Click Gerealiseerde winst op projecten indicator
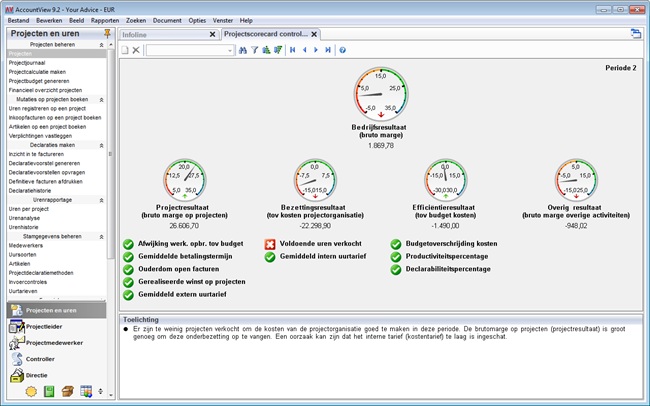 pyautogui.click(x=192, y=282)
